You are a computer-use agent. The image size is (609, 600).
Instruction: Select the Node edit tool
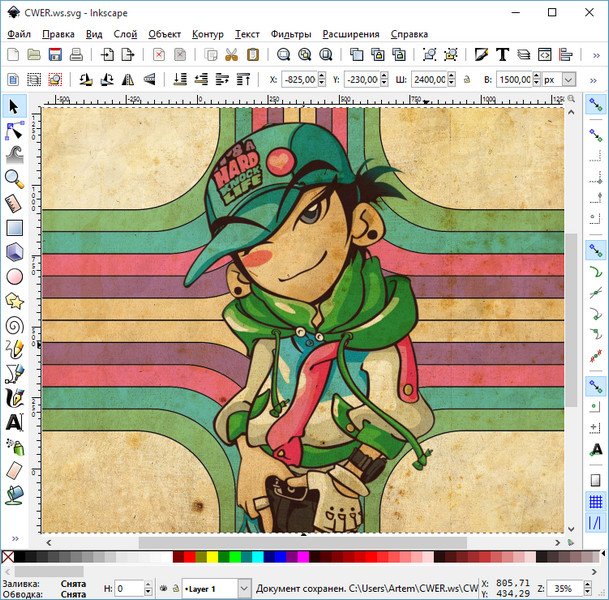pos(14,130)
